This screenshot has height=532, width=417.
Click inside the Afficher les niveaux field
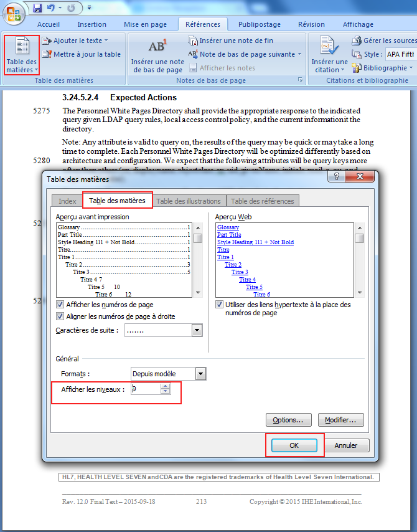click(x=146, y=389)
